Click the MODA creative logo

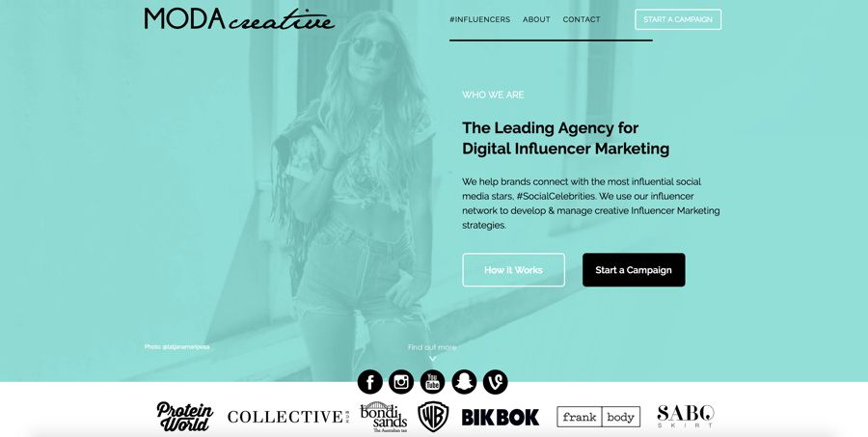pyautogui.click(x=239, y=19)
